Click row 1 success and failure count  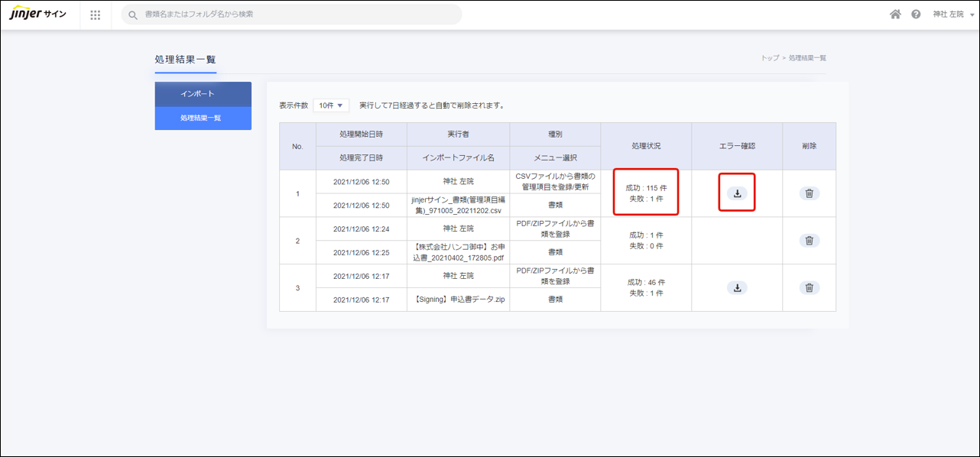coord(646,193)
